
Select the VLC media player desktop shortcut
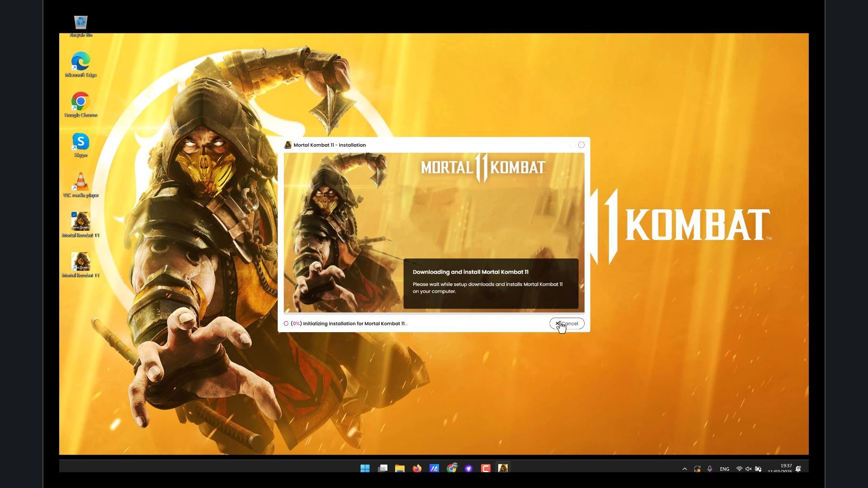pyautogui.click(x=81, y=185)
